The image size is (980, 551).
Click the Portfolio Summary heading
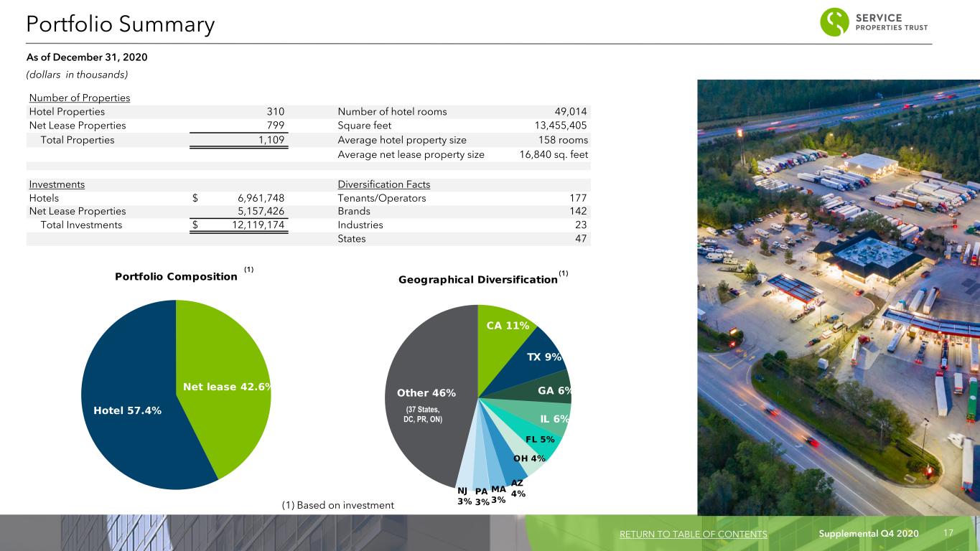(120, 25)
